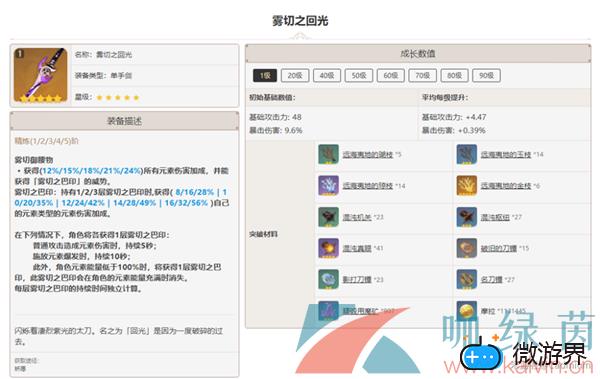Open the 雾切之回光 weapon thumbnail
This screenshot has width=600, height=379.
(x=41, y=75)
